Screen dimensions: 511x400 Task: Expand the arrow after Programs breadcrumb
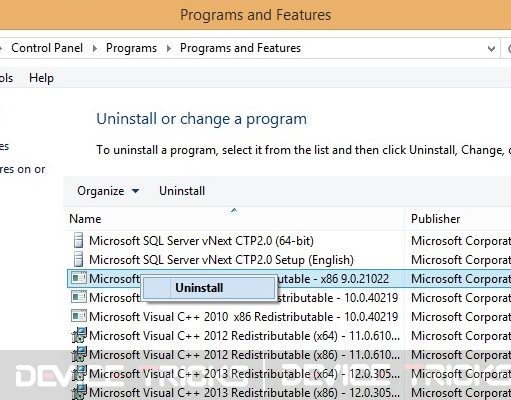tap(169, 49)
